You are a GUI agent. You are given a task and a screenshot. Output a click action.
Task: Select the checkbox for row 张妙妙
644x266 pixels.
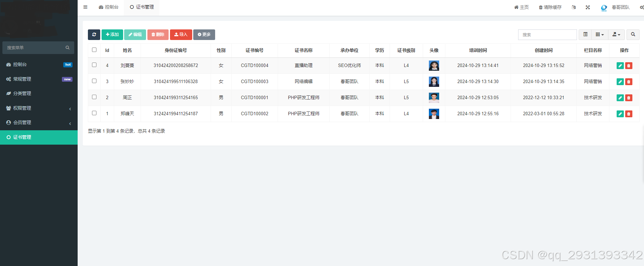pyautogui.click(x=94, y=81)
